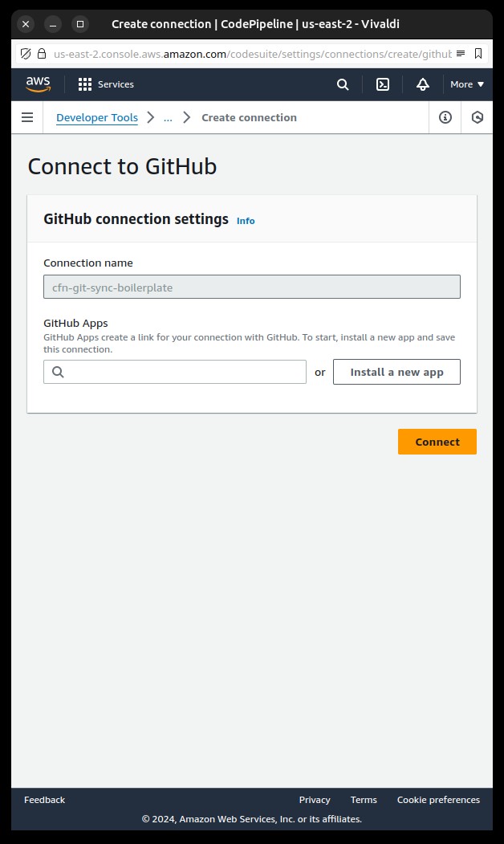Open the Feedback link in footer

point(45,800)
